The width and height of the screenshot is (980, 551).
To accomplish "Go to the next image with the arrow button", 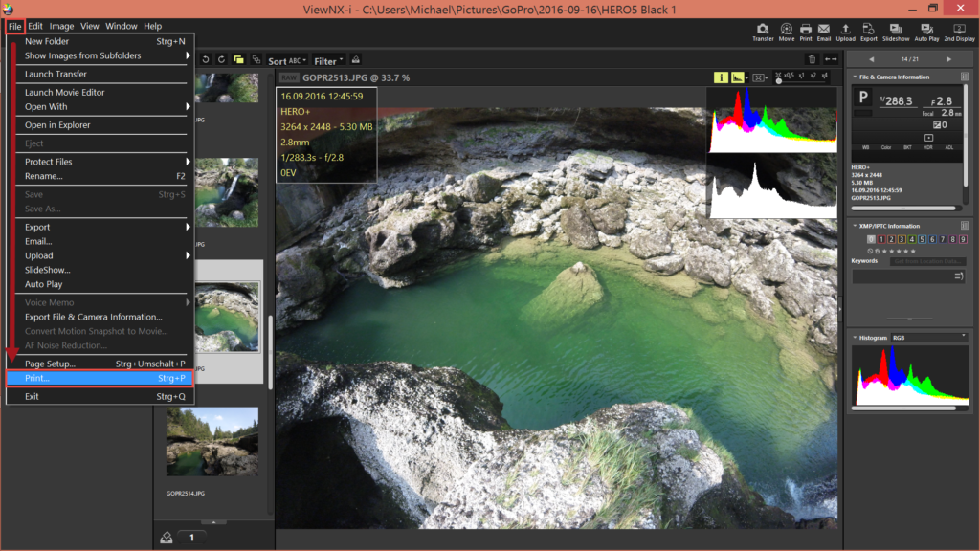I will point(948,59).
